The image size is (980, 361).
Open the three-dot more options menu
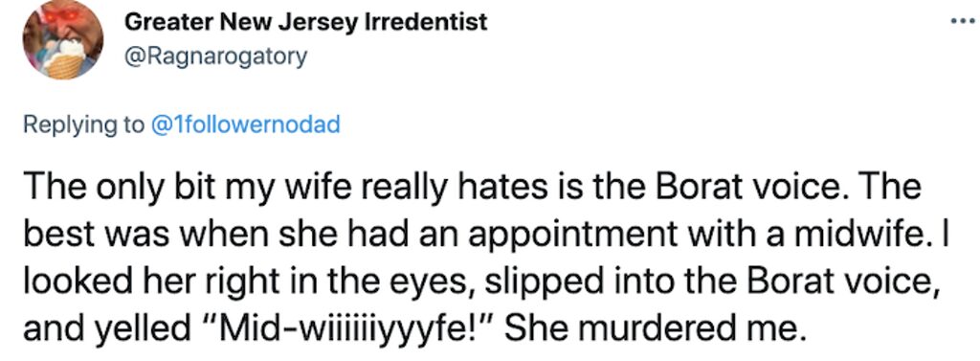(x=963, y=21)
